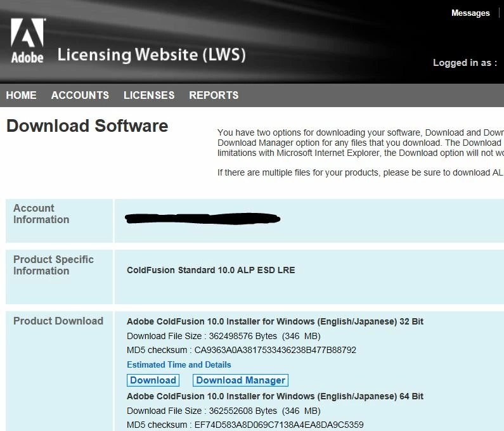Click the Account Information label
This screenshot has height=431, width=504.
coord(41,214)
